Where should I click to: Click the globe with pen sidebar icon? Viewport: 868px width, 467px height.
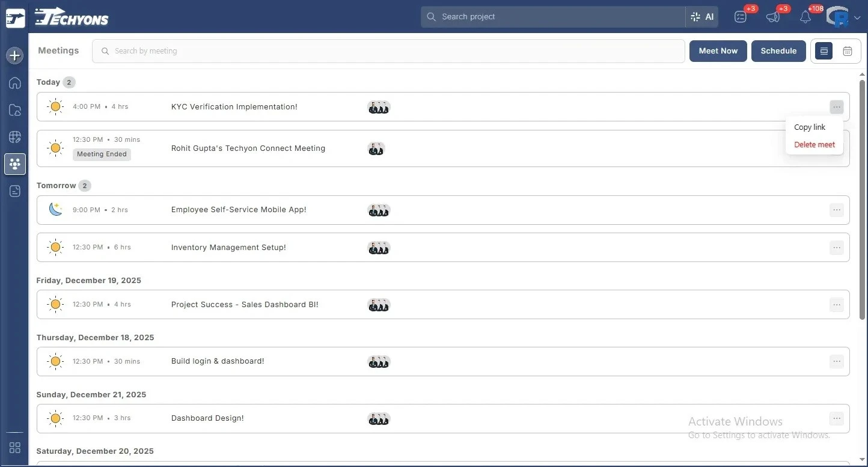point(14,136)
